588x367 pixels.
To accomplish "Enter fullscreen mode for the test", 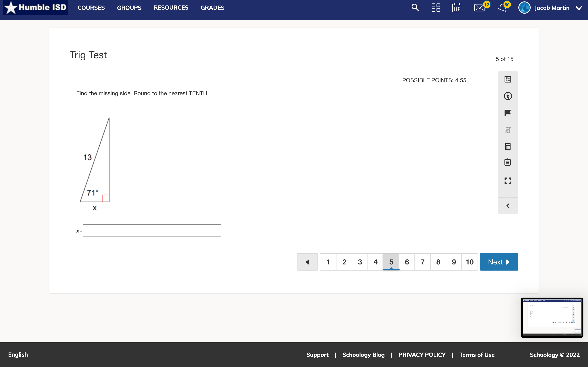I will point(508,181).
